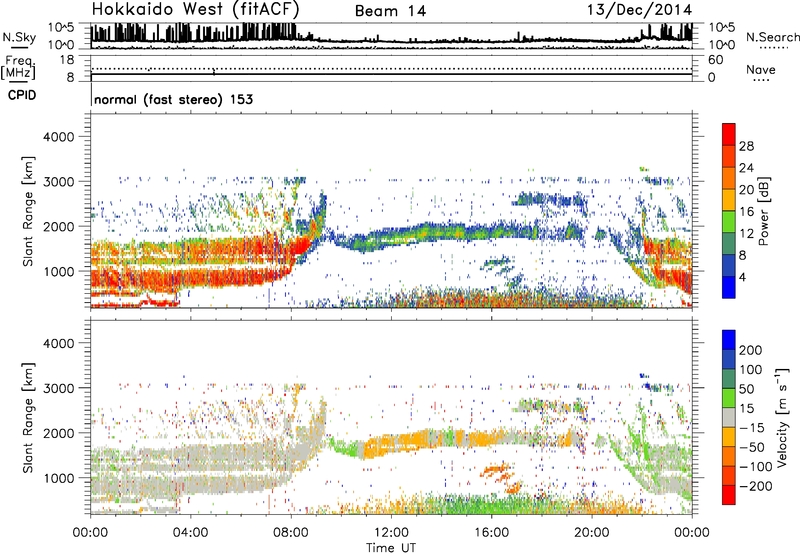Click velocity panel 'Slant Range [km]' label
This screenshot has height=554, width=800.
[x=28, y=417]
